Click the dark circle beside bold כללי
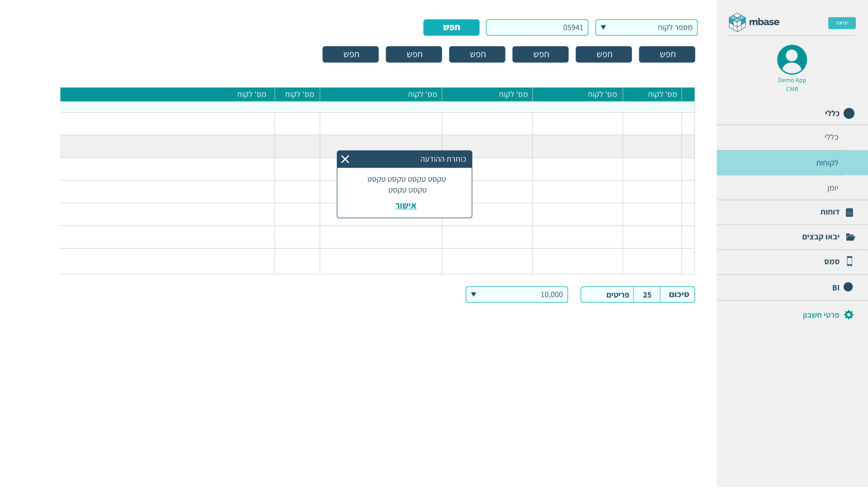 tap(849, 113)
